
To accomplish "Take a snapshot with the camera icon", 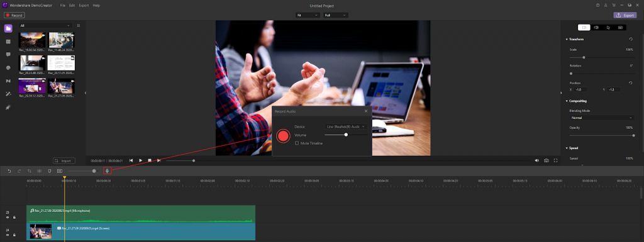I will coord(547,160).
